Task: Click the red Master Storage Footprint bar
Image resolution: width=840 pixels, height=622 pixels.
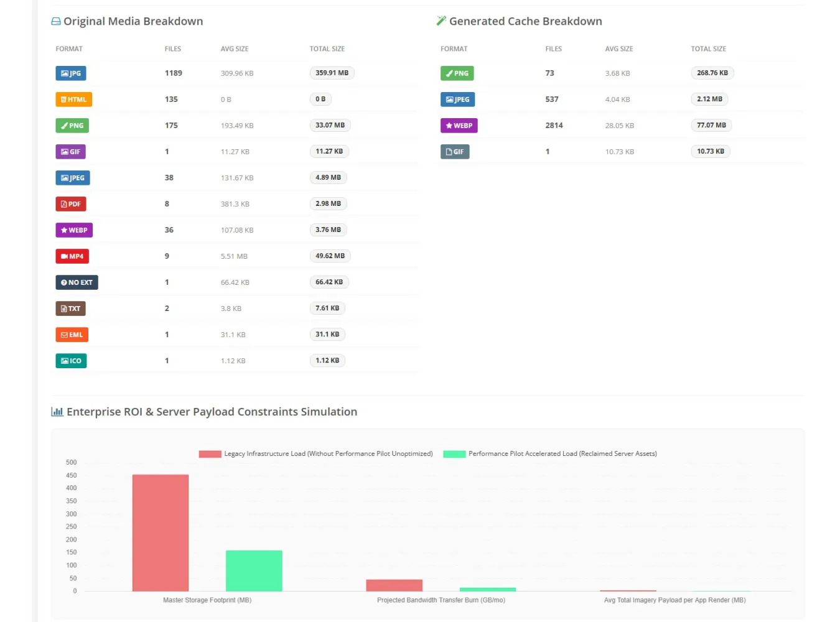Action: [161, 533]
